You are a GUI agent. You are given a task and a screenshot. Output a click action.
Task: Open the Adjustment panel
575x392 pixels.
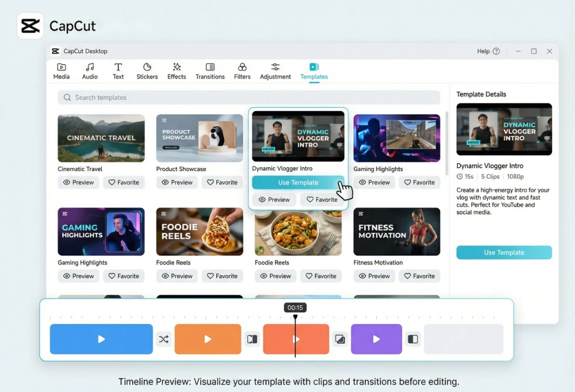point(275,71)
